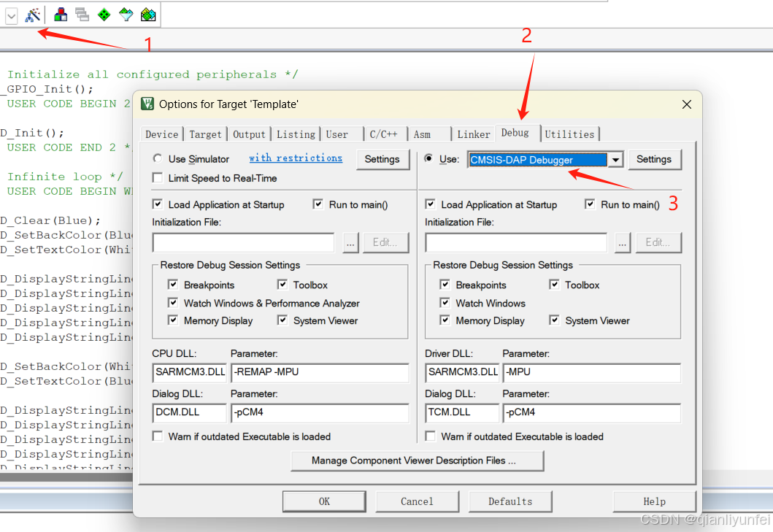This screenshot has height=532, width=773.
Task: Toggle debugger Load Application at Startup
Action: (x=431, y=204)
